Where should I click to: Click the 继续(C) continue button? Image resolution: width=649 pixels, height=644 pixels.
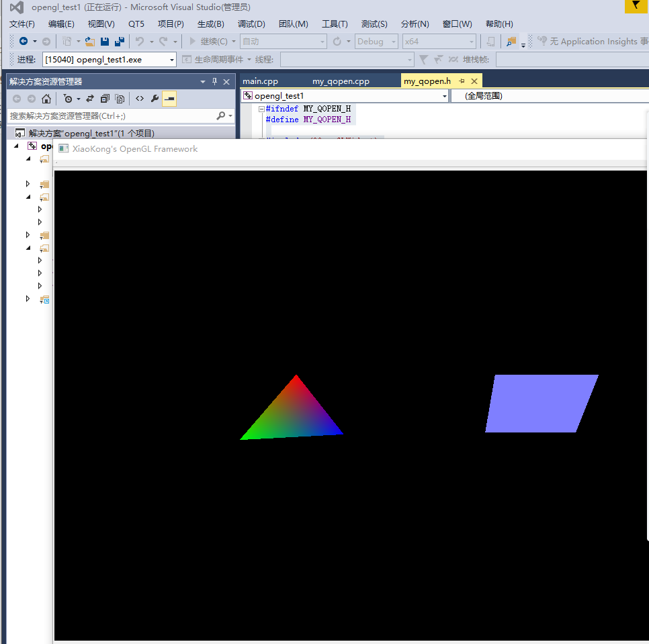click(x=208, y=42)
